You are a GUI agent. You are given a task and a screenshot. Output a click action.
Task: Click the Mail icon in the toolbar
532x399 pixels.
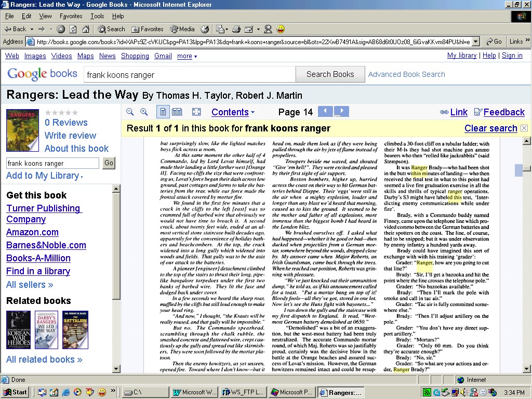221,29
